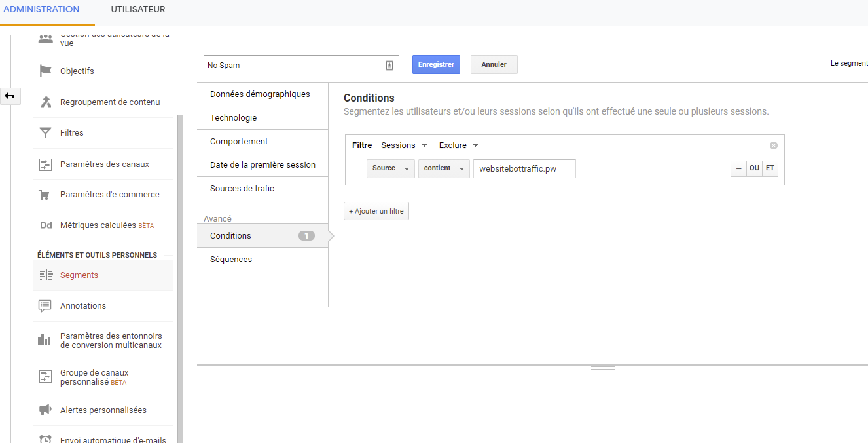Open the Sessions dropdown in filter
Screen dimensions: 868x443
click(x=404, y=145)
